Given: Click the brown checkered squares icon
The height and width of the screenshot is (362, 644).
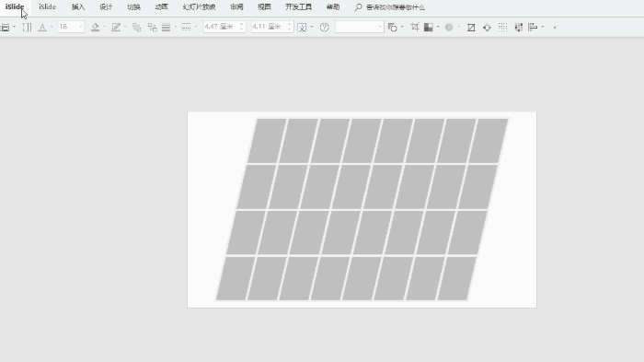Looking at the screenshot, I should pos(429,27).
